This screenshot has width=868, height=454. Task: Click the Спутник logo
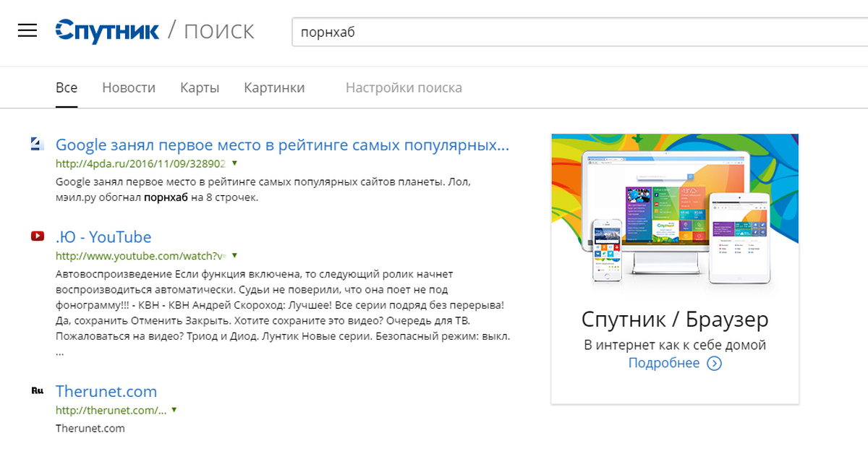[x=107, y=31]
